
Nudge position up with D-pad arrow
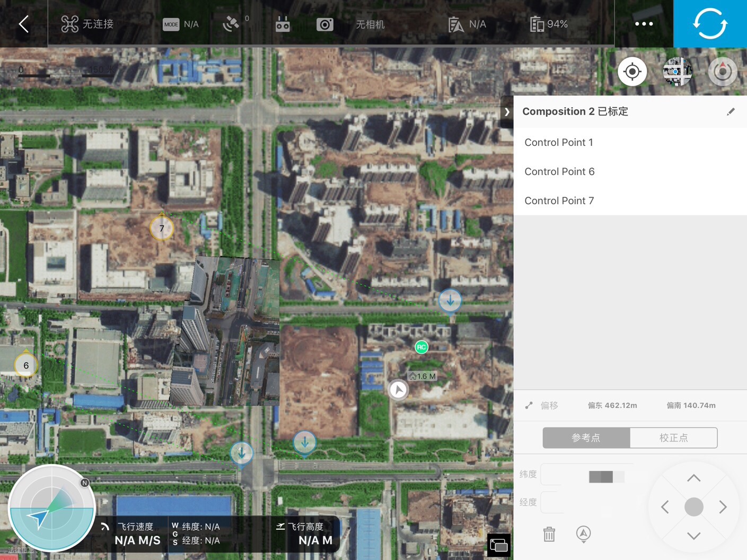(693, 478)
